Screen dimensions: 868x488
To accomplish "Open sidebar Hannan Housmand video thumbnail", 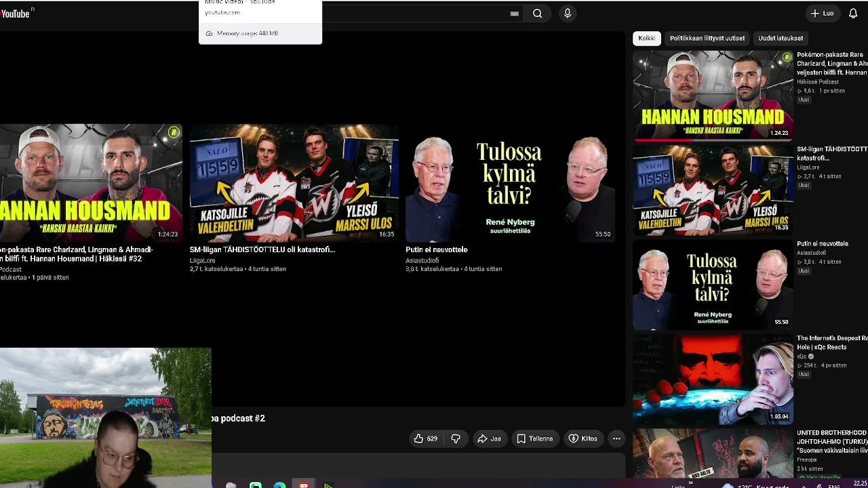I will point(713,95).
